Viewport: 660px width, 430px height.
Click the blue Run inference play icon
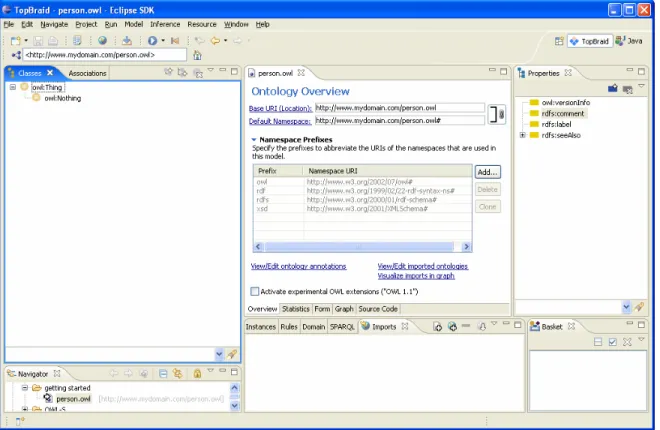pos(152,40)
